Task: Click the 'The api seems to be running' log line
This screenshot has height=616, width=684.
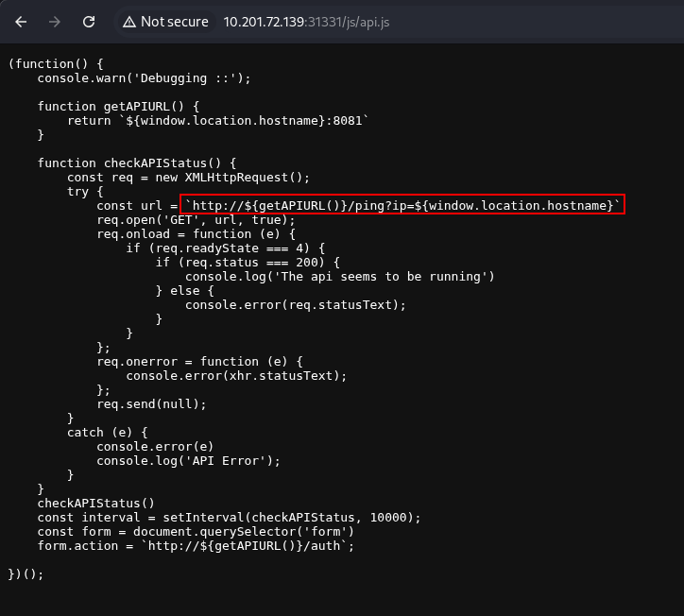Action: click(340, 276)
